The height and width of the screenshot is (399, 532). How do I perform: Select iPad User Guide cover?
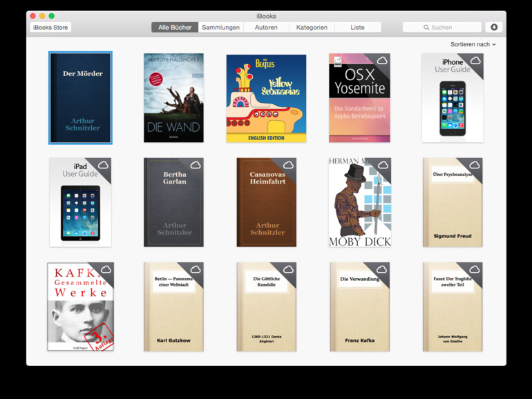(x=80, y=202)
